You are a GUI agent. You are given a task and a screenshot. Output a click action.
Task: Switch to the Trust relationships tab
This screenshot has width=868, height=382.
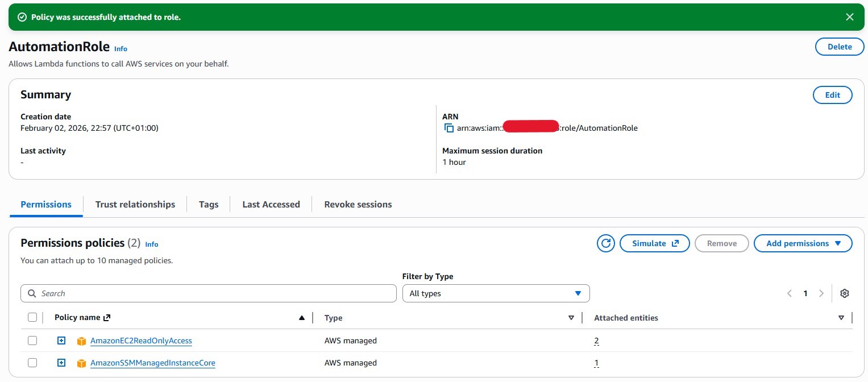135,204
